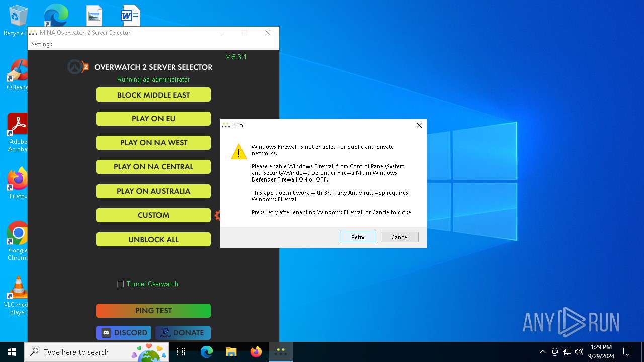The width and height of the screenshot is (644, 362).
Task: Open File Explorer from the taskbar
Action: (231, 352)
